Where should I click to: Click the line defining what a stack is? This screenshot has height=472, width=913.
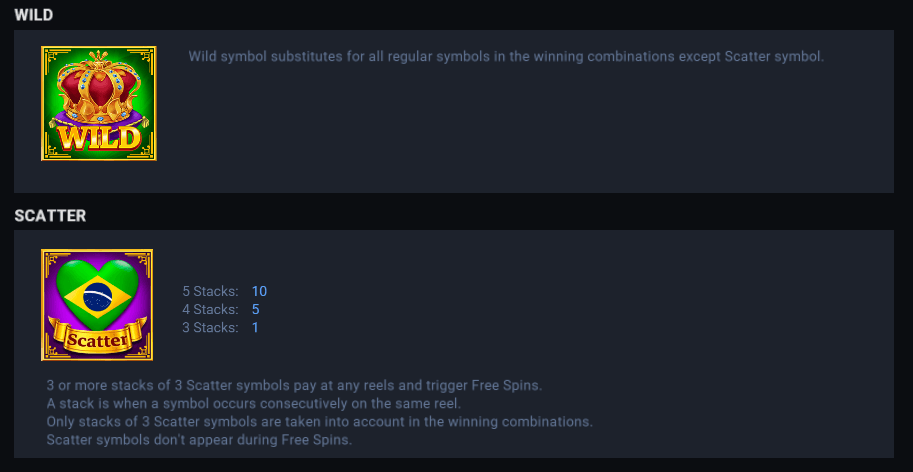coord(253,403)
